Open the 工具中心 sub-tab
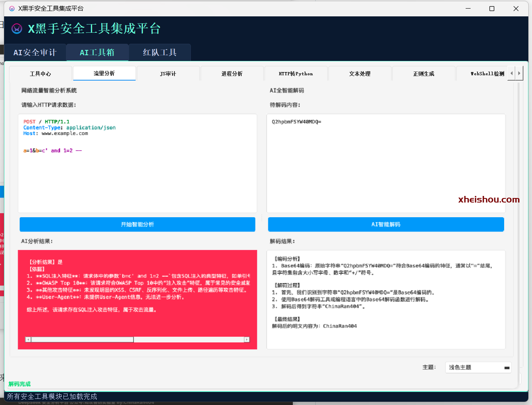Viewport: 532px width, 405px height. click(41, 74)
